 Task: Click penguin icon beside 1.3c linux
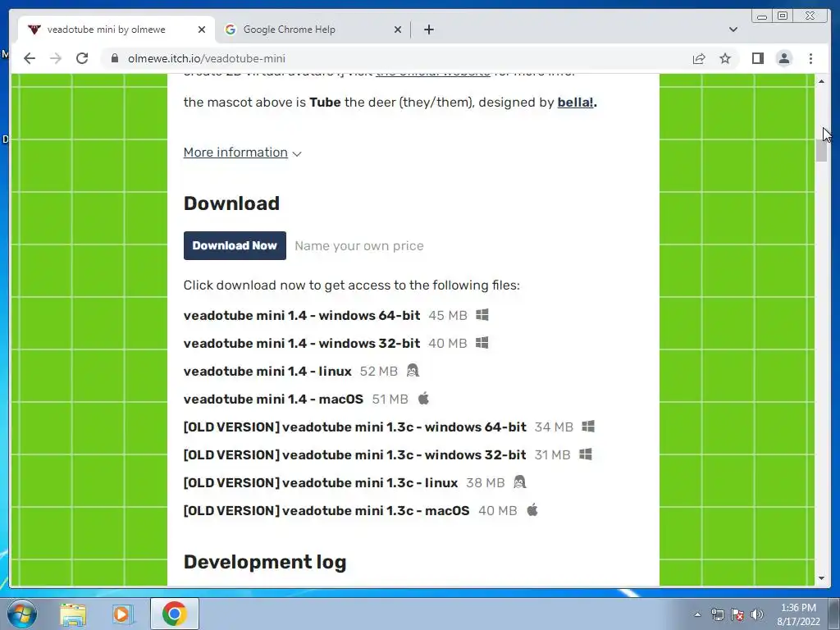click(x=519, y=482)
